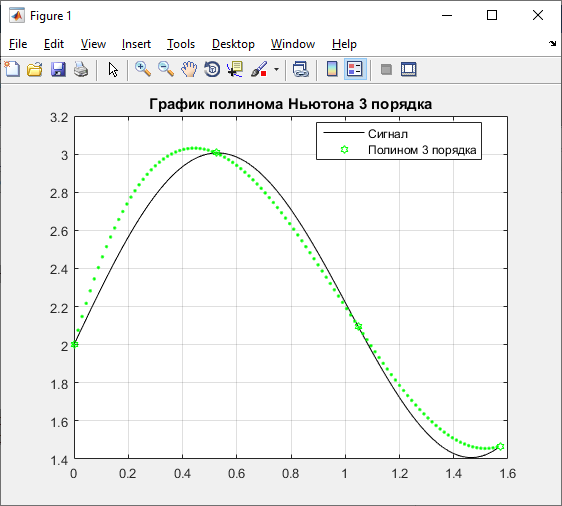The width and height of the screenshot is (562, 506).
Task: Select the Data Cursor tool
Action: [x=235, y=69]
